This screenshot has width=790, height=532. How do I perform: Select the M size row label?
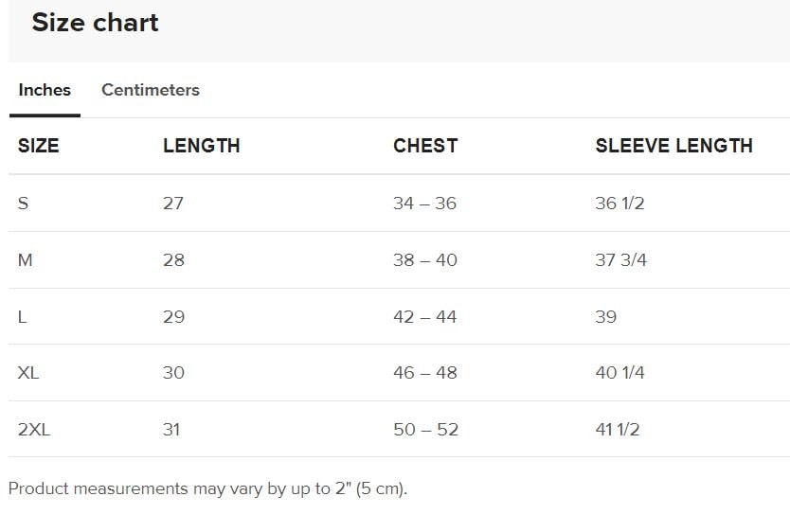(x=25, y=260)
